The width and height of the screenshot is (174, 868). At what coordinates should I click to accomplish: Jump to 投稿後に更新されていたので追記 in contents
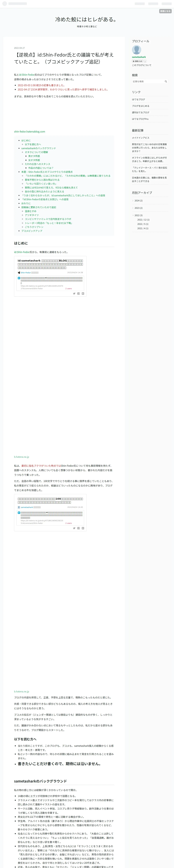39,207
